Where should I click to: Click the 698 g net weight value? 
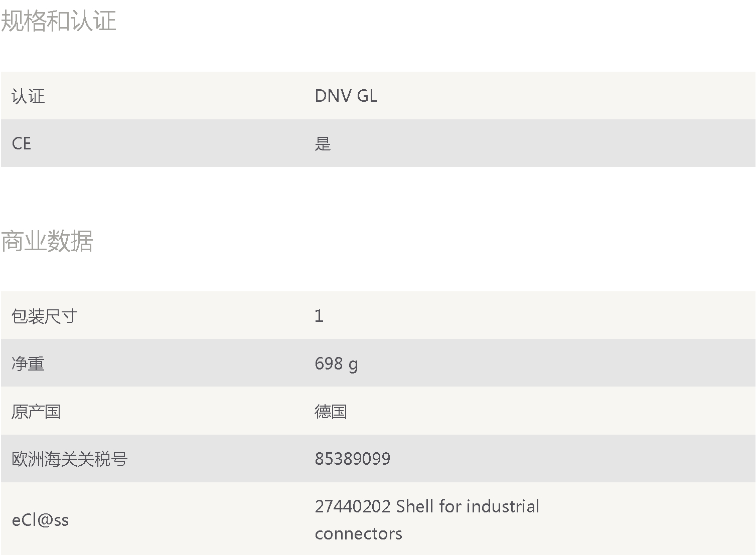[337, 364]
